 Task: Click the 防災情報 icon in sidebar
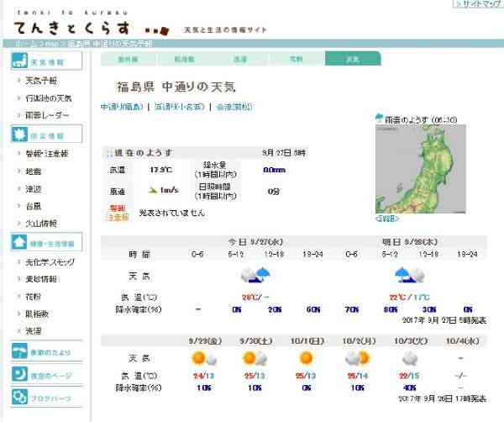pyautogui.click(x=19, y=135)
